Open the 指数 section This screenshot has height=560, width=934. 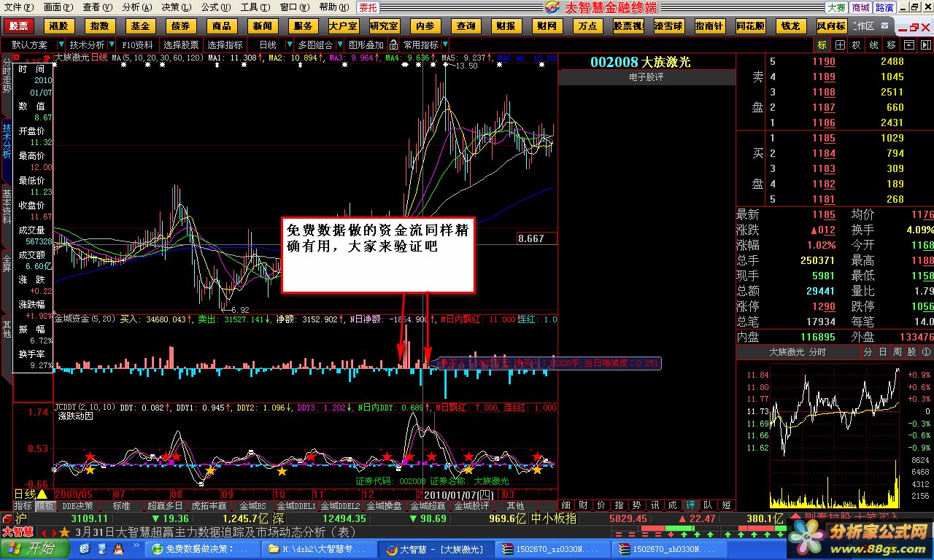[99, 26]
